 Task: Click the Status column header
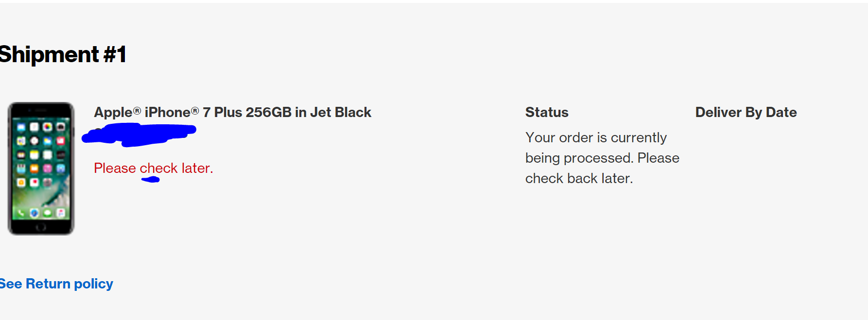(x=547, y=112)
